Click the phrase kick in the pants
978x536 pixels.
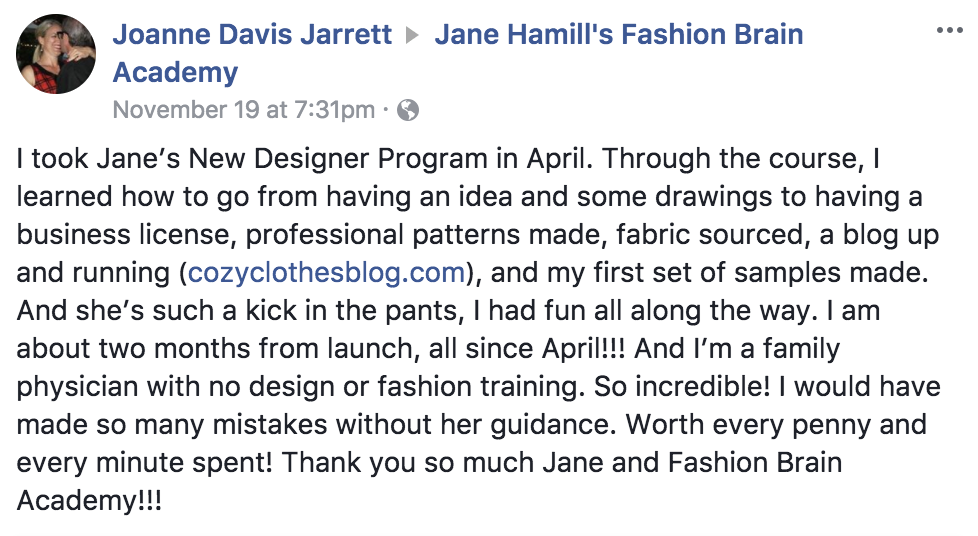352,311
